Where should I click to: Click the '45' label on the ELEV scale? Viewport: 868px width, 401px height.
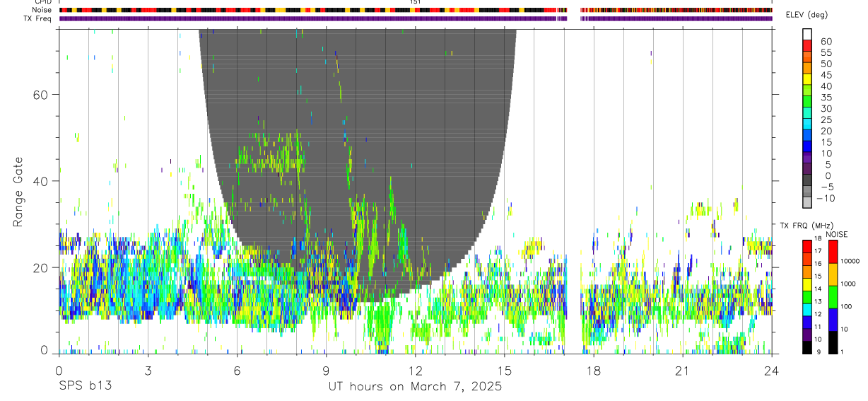[826, 76]
